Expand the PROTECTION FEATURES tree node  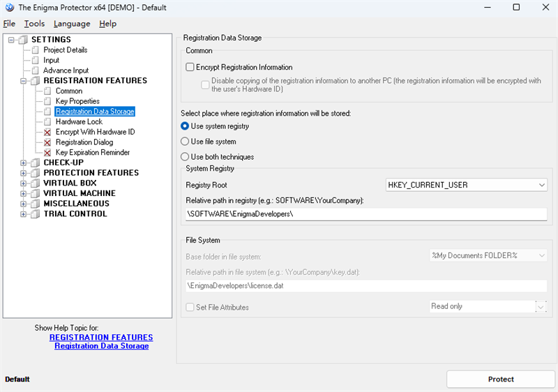[x=24, y=173]
